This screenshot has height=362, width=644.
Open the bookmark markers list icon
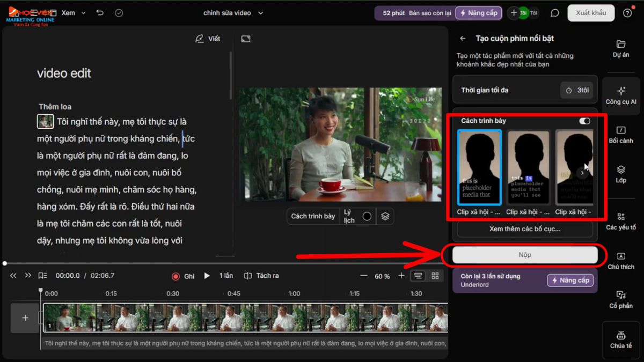[x=43, y=276]
